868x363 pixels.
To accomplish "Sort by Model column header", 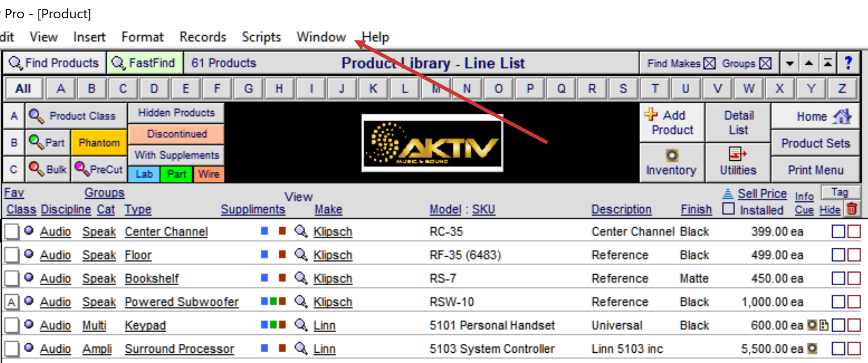I will (x=445, y=209).
